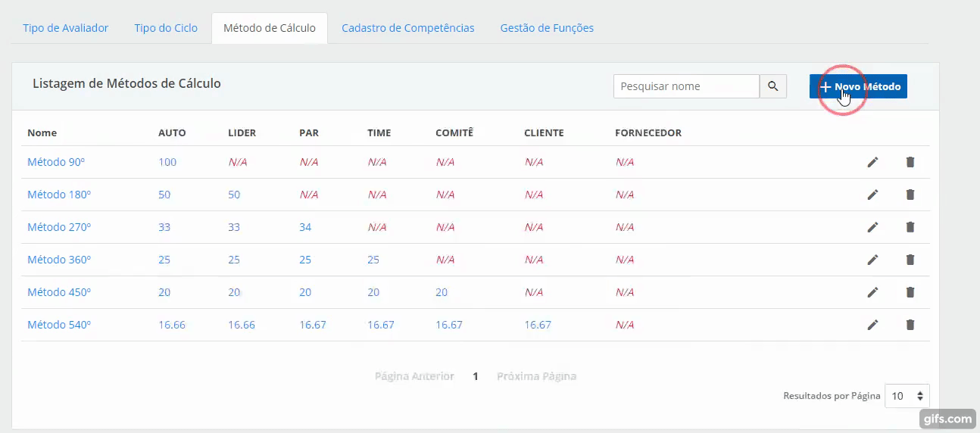
Task: Go to Gestão de Funções tab
Action: click(547, 28)
